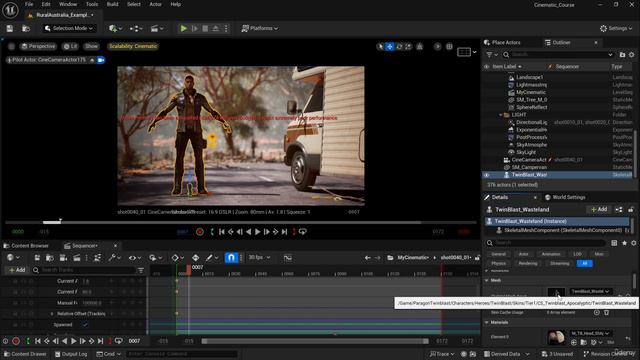
Task: Change the Lit view mode
Action: pyautogui.click(x=70, y=46)
